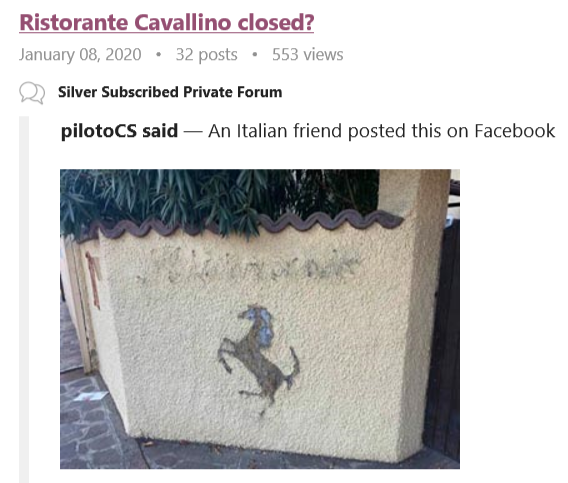Click the speech bubbles forum icon
This screenshot has width=568, height=483.
32,93
